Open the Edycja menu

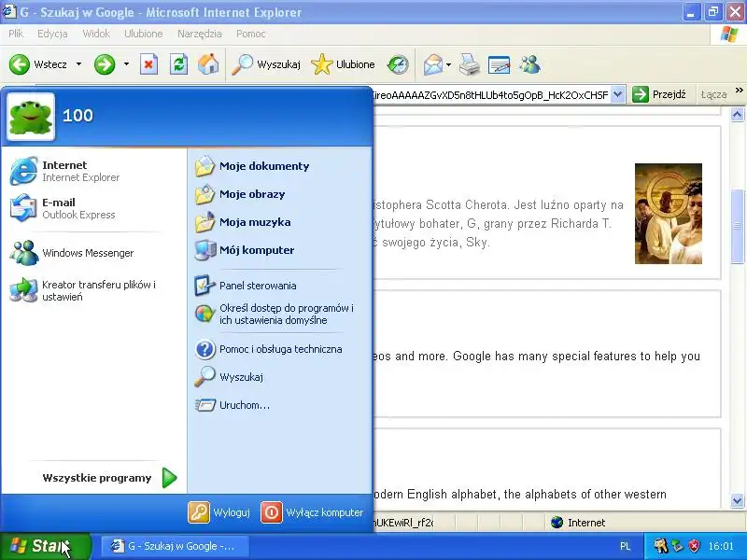(x=52, y=34)
